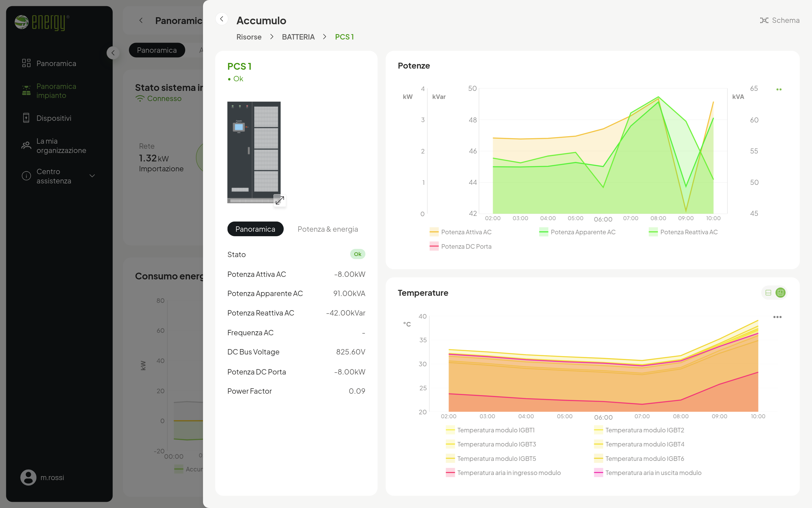Open Panoramica in sidebar
This screenshot has height=508, width=812.
click(x=56, y=63)
